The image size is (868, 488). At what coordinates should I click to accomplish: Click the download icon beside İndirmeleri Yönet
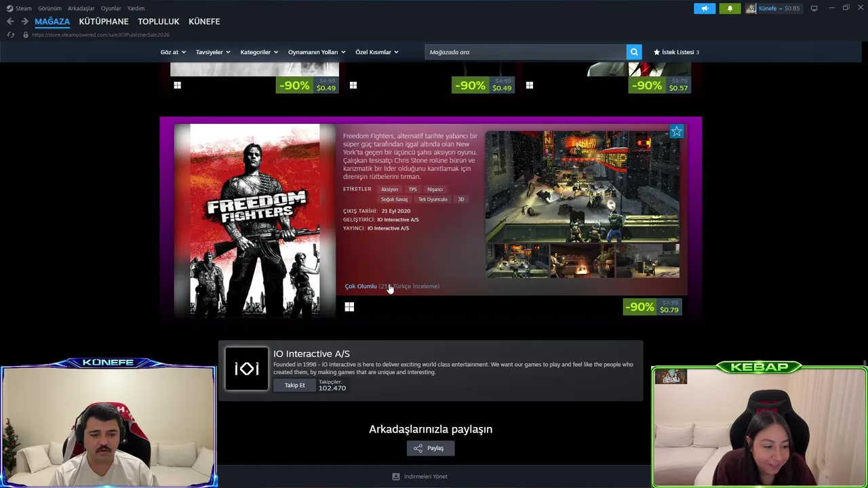coord(396,476)
